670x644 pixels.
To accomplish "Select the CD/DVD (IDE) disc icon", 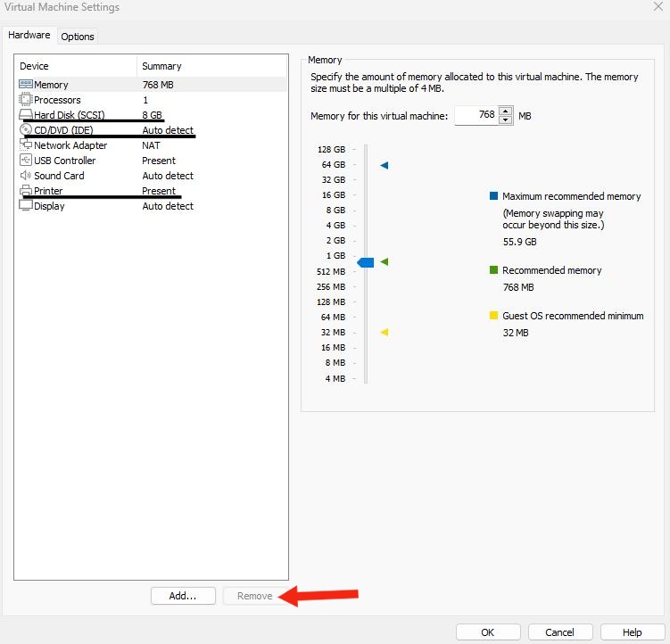I will [x=26, y=130].
